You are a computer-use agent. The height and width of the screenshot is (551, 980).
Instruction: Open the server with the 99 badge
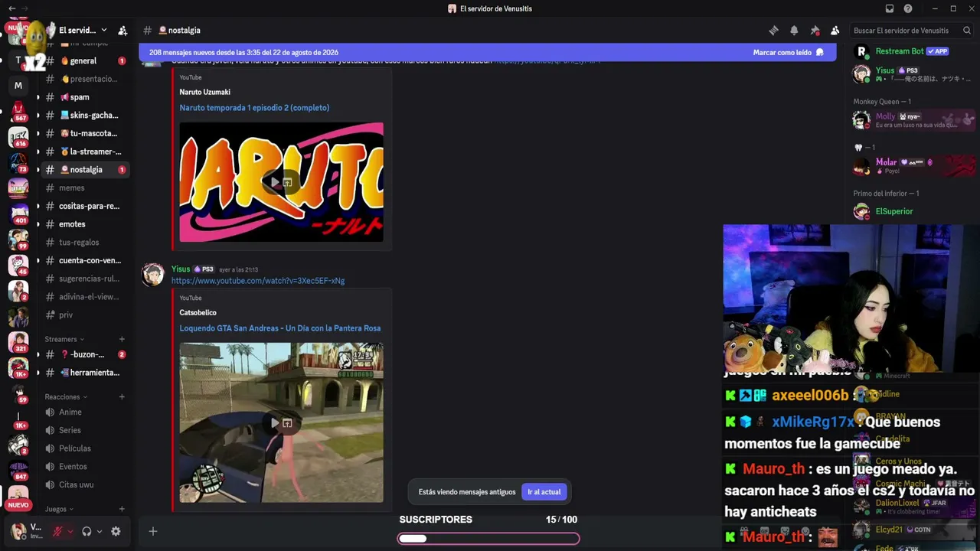click(18, 240)
